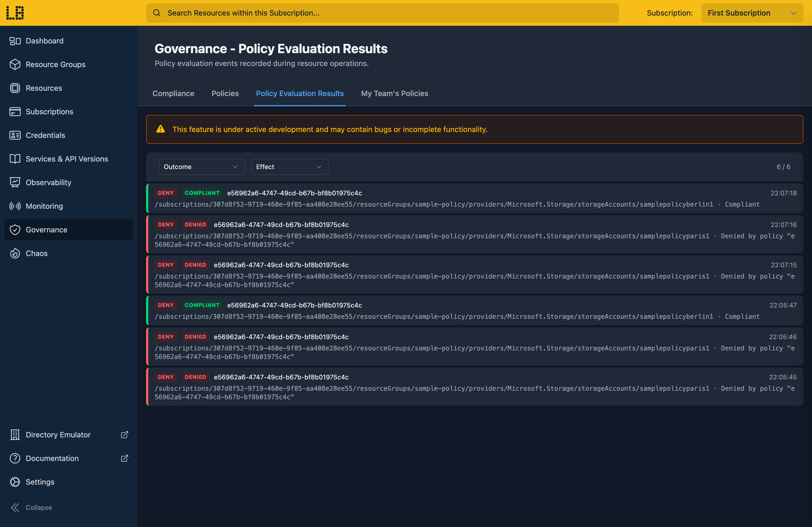This screenshot has width=812, height=527.
Task: Click the Monitoring broadcast icon
Action: [x=15, y=206]
